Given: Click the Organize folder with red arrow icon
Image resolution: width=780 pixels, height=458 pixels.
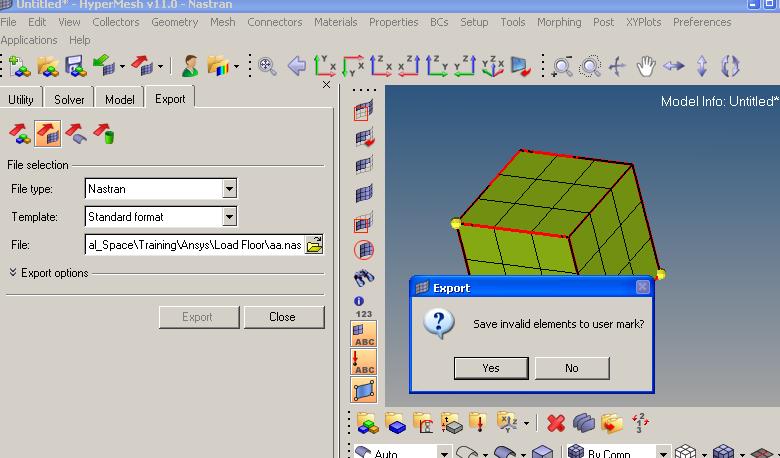Looking at the screenshot, I should [x=612, y=424].
